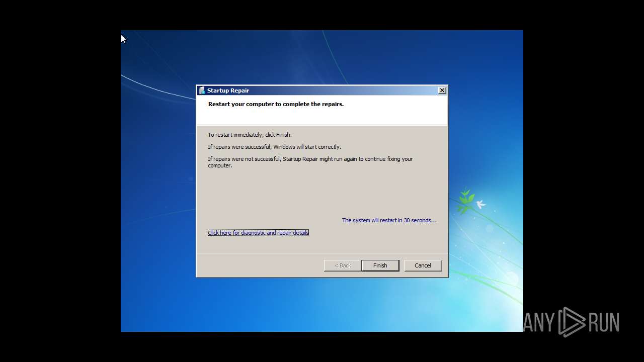
Task: Click 'To restart immediately, click Finish' text
Action: (x=250, y=135)
